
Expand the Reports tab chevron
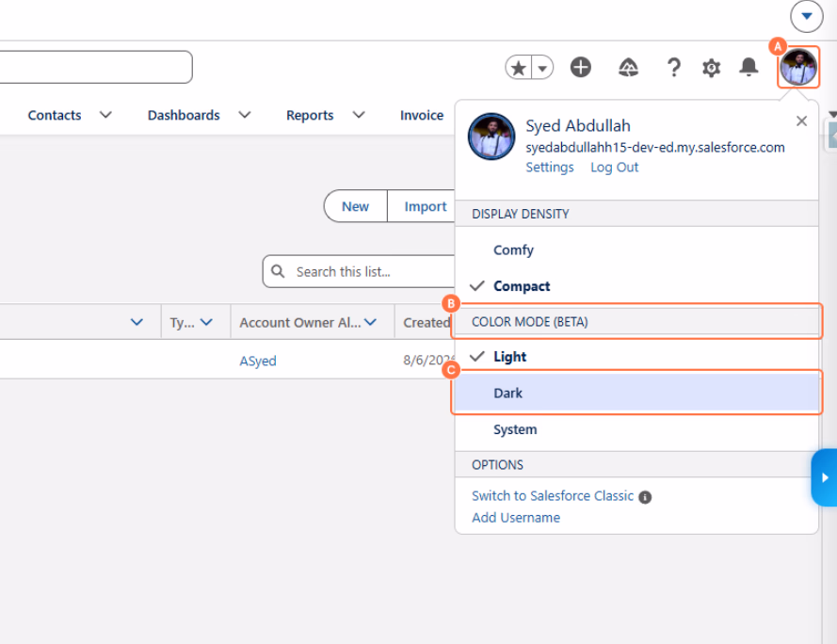[x=359, y=115]
